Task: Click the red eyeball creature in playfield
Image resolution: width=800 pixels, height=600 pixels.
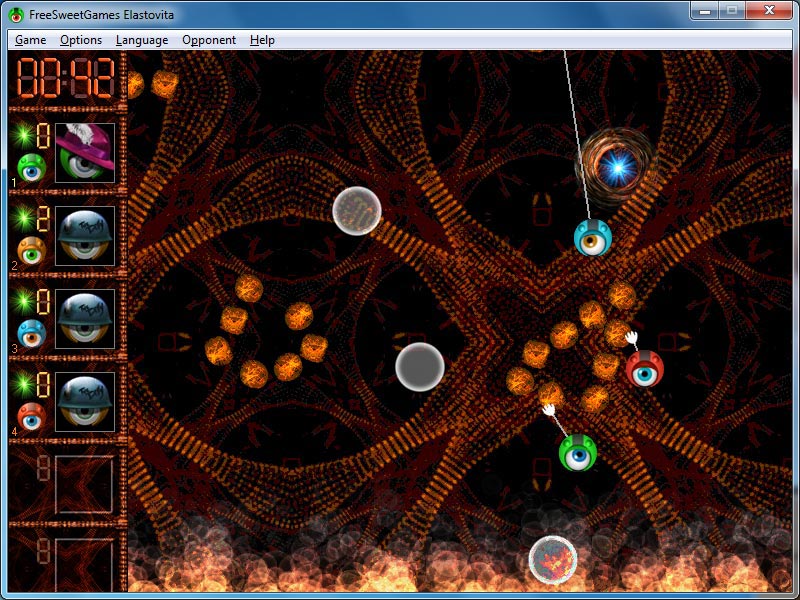Action: click(645, 368)
